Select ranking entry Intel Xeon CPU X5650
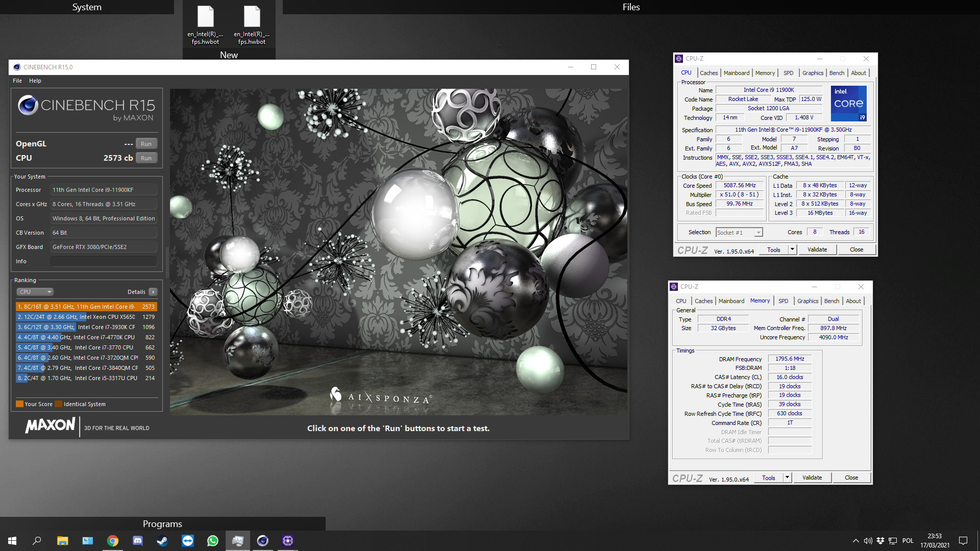Screen dimensions: 980x551 [86, 317]
